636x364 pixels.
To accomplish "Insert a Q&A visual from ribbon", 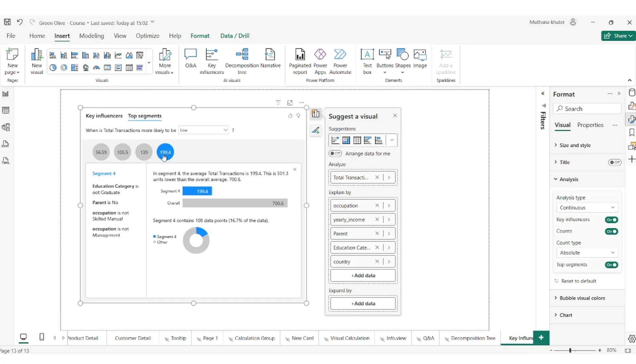I will point(190,59).
